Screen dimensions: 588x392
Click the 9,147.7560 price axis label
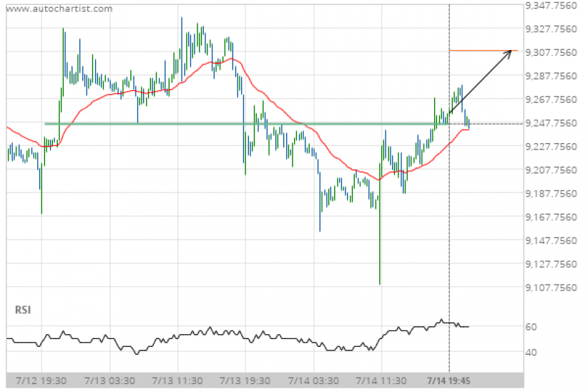click(551, 240)
